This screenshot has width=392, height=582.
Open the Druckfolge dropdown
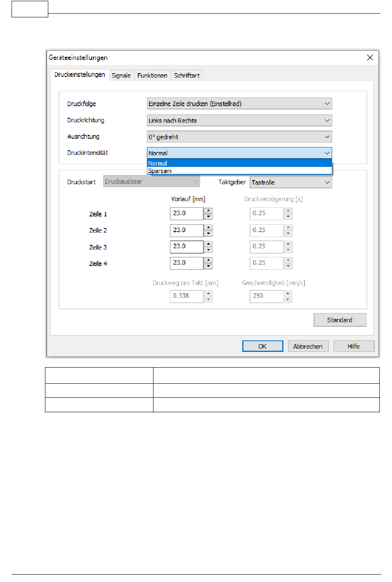pyautogui.click(x=239, y=104)
